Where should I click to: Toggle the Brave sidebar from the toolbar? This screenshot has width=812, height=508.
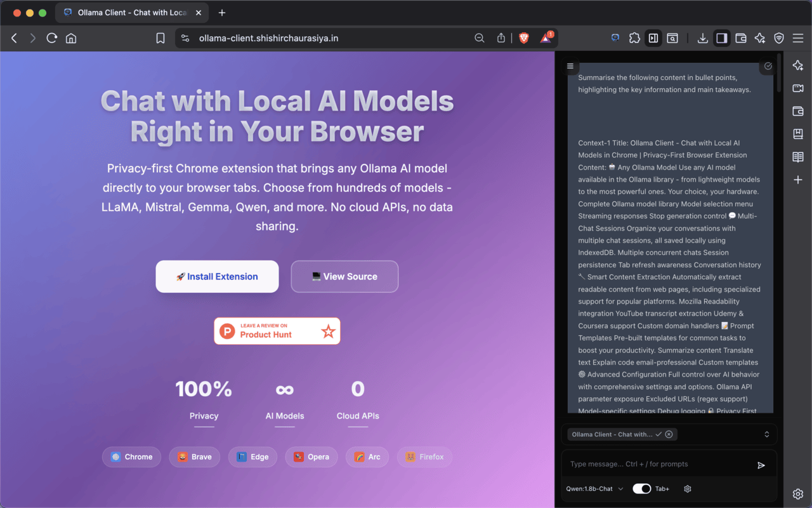pyautogui.click(x=721, y=38)
